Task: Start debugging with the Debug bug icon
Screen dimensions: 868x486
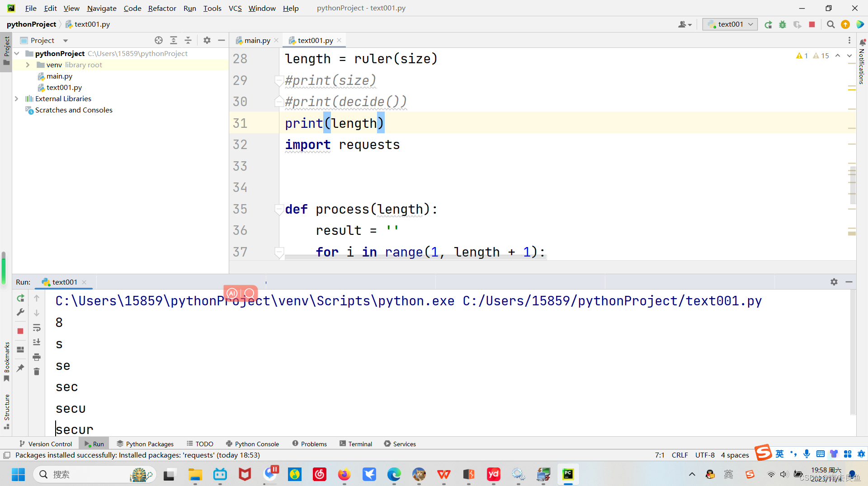Action: [783, 25]
